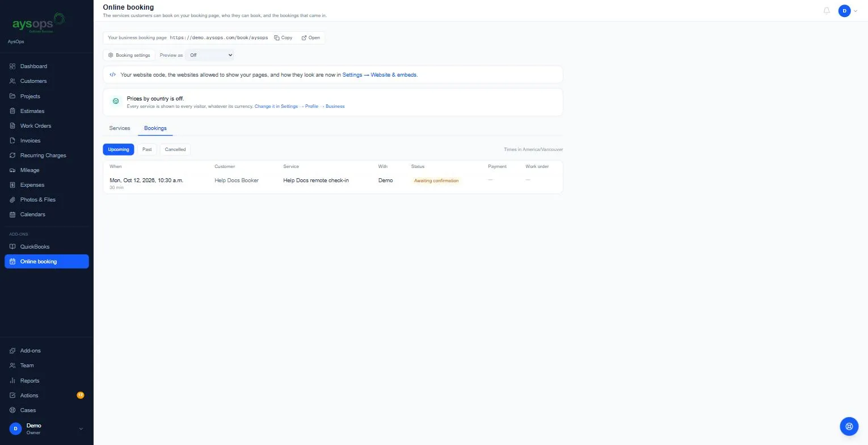Show Past bookings filter

[147, 149]
